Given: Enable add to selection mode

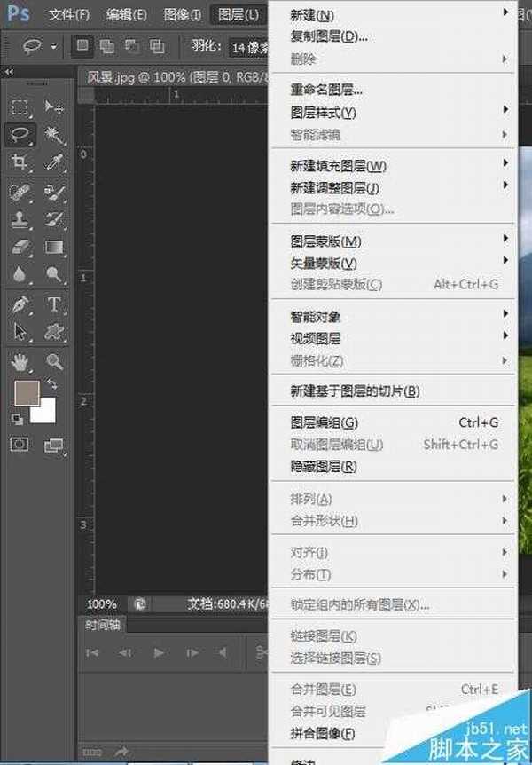Looking at the screenshot, I should pos(106,45).
